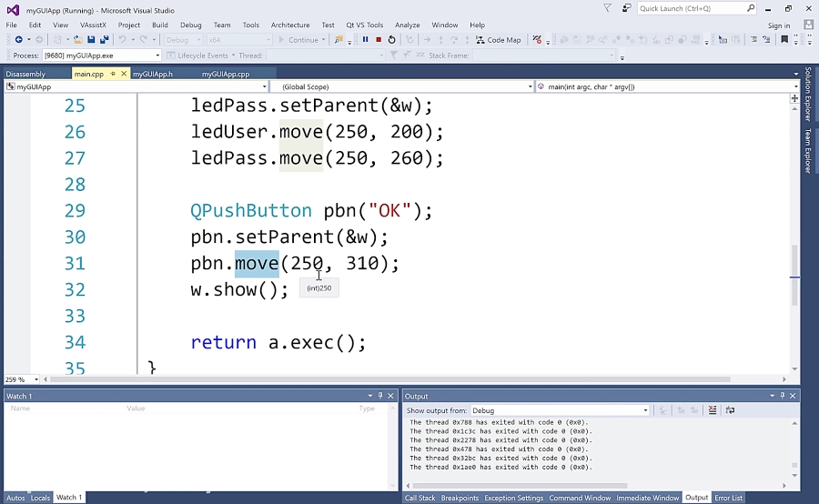Pause debugging with the Break All icon
This screenshot has width=819, height=504.
click(366, 40)
